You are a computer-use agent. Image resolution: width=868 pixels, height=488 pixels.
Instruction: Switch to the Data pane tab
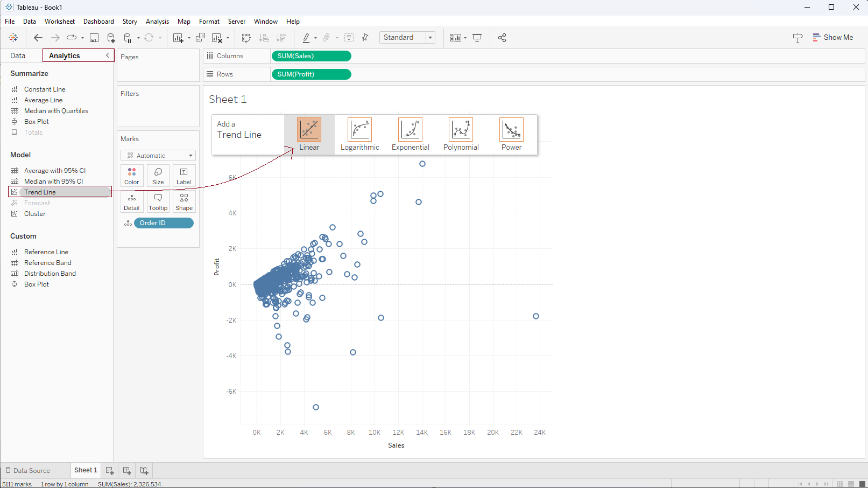pyautogui.click(x=18, y=55)
